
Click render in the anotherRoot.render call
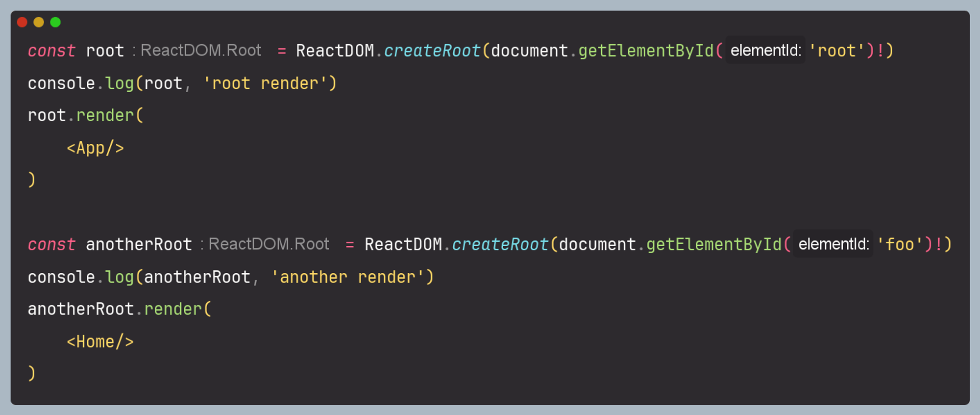(173, 309)
